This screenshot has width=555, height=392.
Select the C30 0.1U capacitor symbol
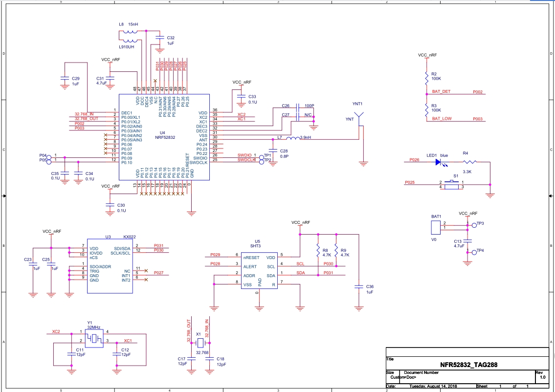pos(110,204)
